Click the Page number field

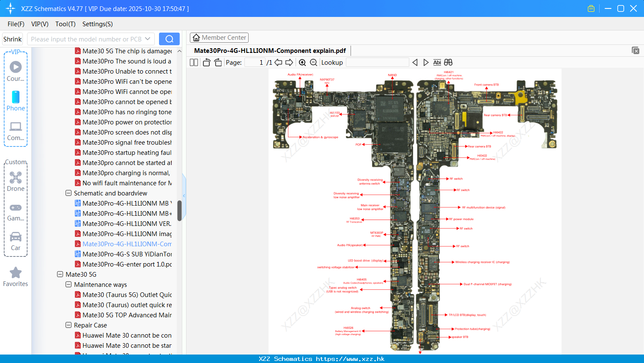(255, 63)
